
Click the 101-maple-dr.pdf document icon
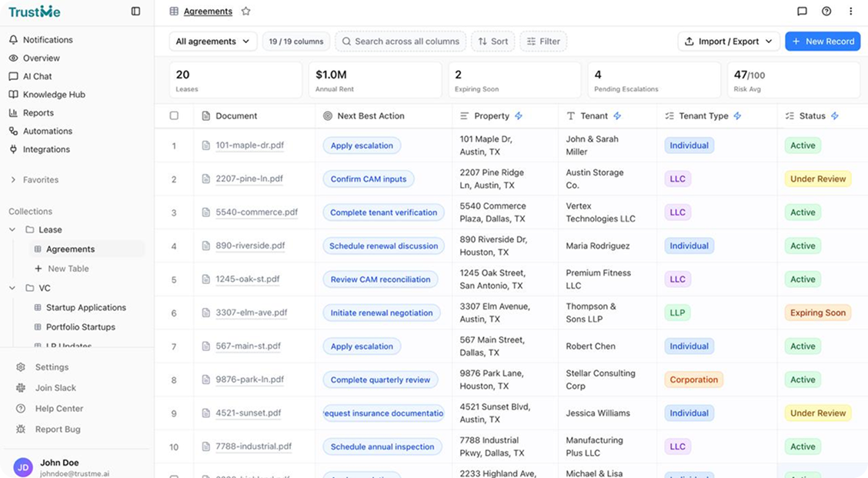click(205, 145)
